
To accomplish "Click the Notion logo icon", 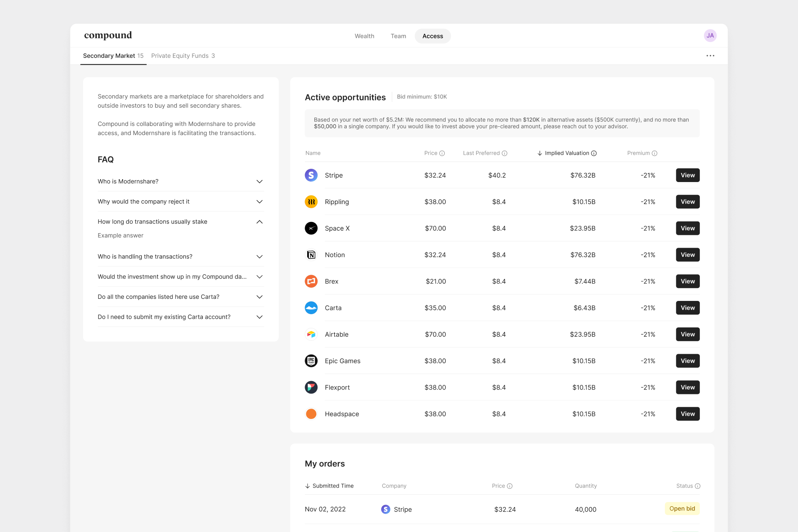I will pyautogui.click(x=311, y=255).
